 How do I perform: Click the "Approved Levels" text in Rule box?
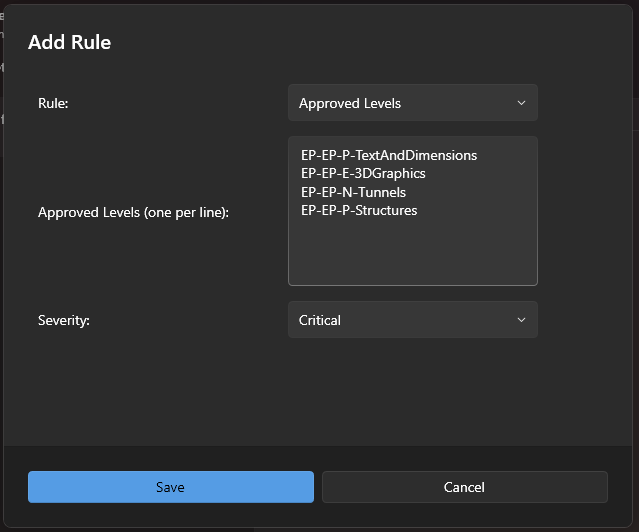350,103
